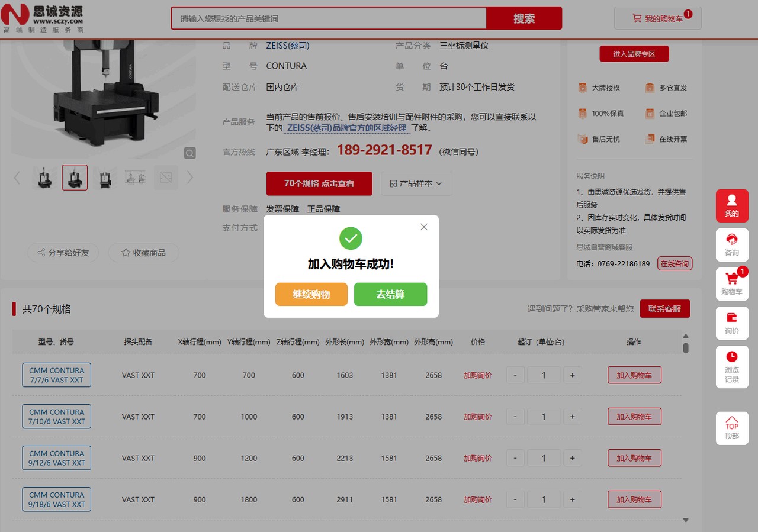Close the add-to-cart success popup
Screen dimensions: 758x532
[423, 227]
